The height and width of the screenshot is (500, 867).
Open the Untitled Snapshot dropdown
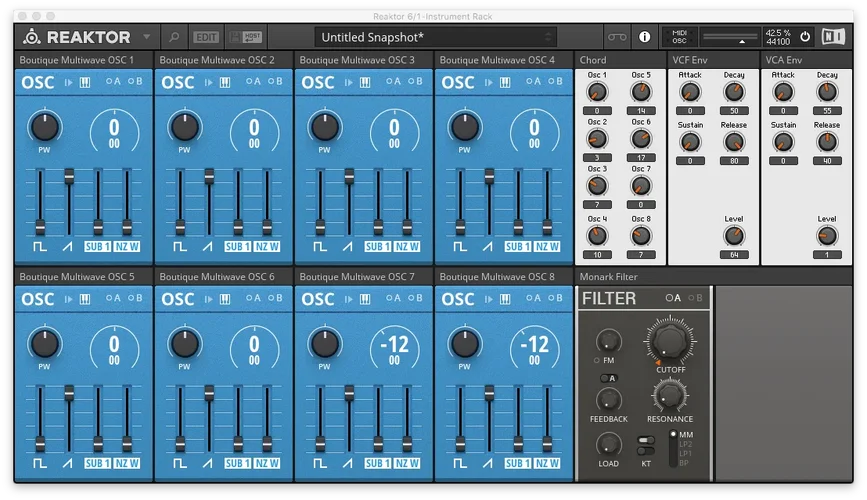pos(435,37)
